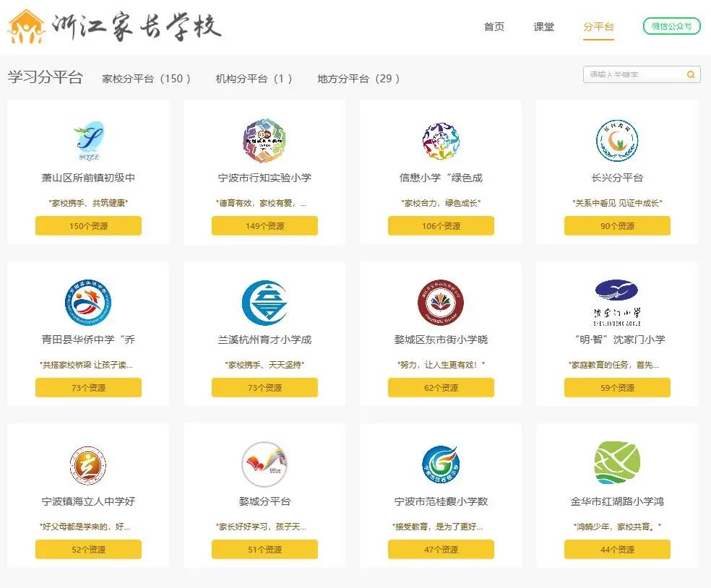Click the 44个资源 yellow button
This screenshot has width=711, height=588.
point(617,550)
